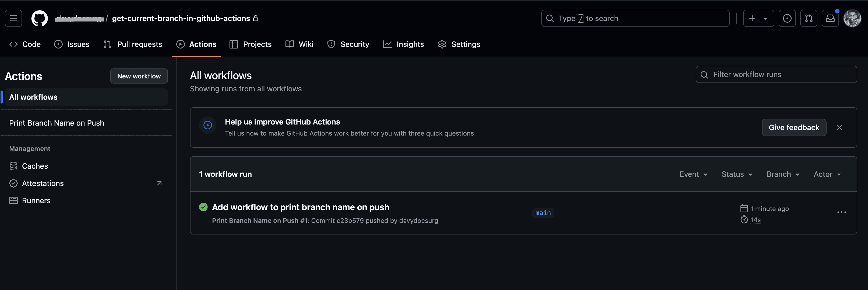Open the notifications inbox icon
Screen dimensions: 868x290
coord(830,18)
